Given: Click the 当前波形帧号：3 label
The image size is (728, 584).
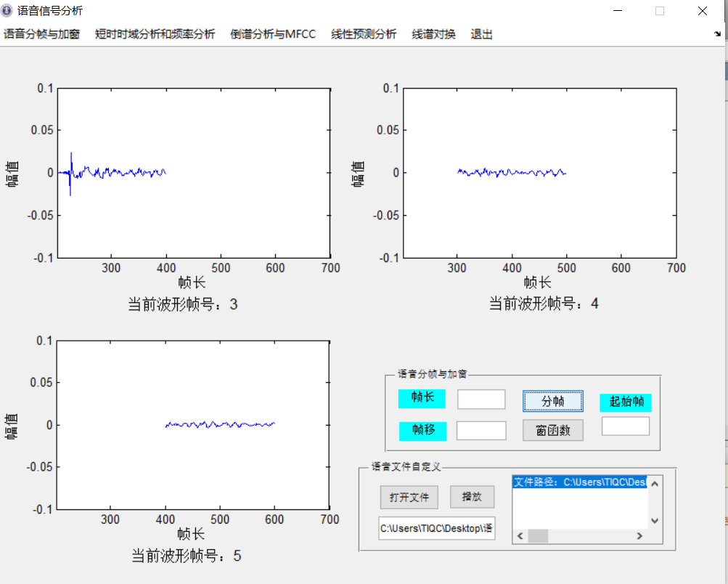Looking at the screenshot, I should point(183,304).
